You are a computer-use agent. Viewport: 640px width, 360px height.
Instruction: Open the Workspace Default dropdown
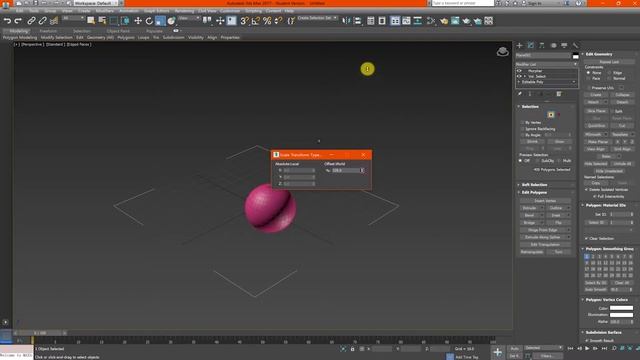pos(95,3)
